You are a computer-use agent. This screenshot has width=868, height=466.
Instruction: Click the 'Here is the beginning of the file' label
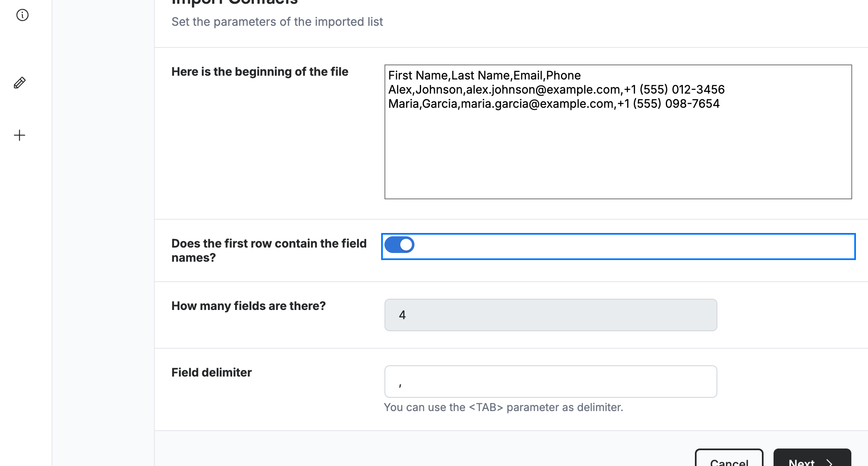(x=260, y=72)
